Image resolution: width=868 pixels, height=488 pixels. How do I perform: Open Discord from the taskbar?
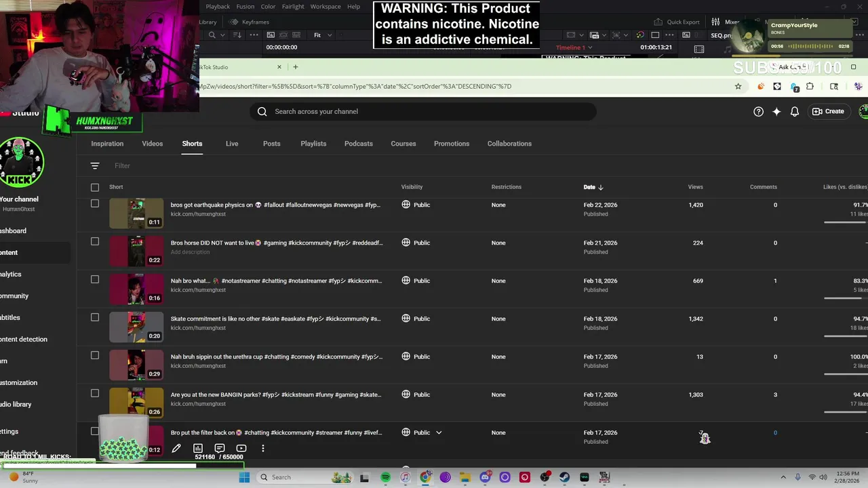485,477
